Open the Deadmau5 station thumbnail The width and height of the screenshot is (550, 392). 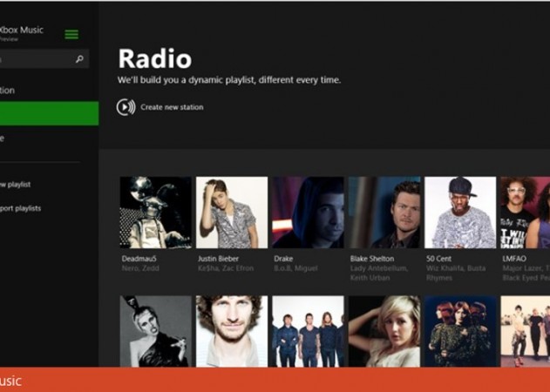pos(155,213)
